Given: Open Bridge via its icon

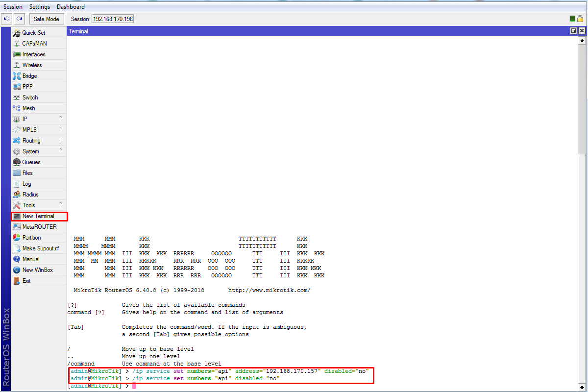Looking at the screenshot, I should [17, 76].
